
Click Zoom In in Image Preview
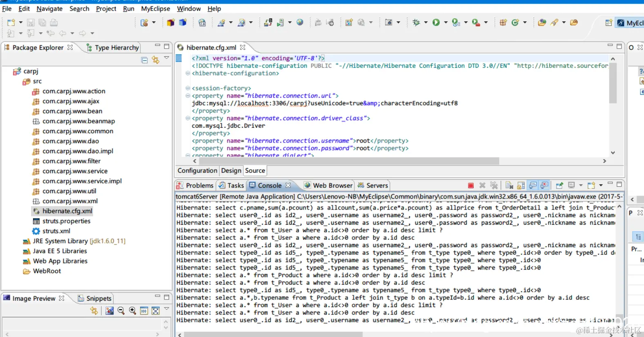(132, 311)
